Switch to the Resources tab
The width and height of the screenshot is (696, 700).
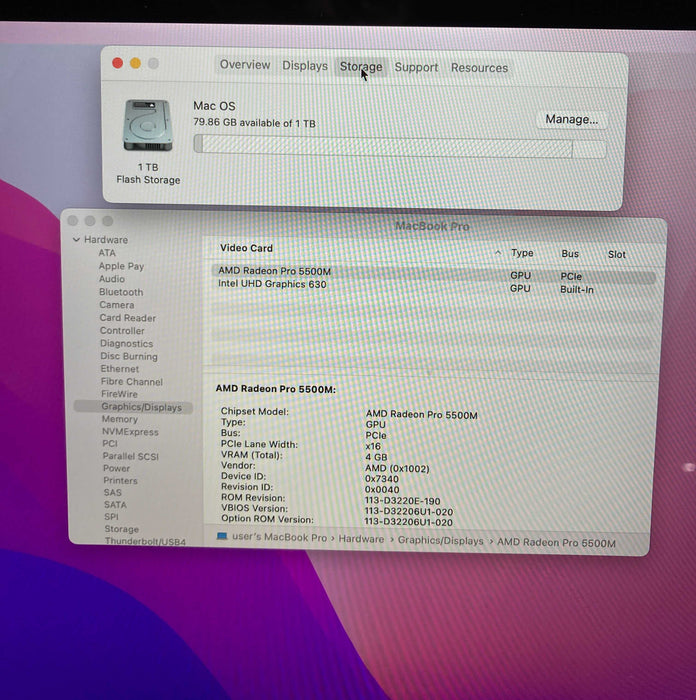tap(479, 68)
